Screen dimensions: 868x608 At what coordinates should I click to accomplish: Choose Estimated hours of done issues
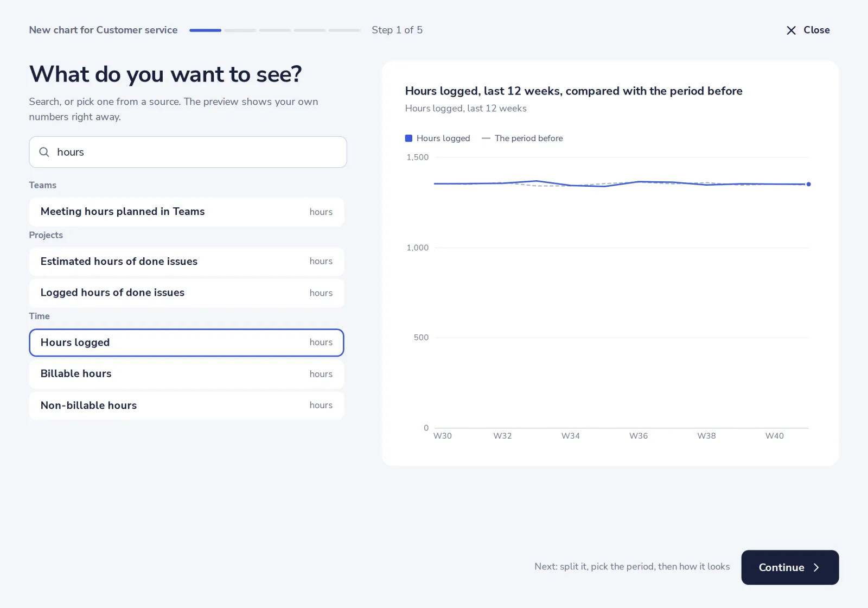click(x=187, y=262)
